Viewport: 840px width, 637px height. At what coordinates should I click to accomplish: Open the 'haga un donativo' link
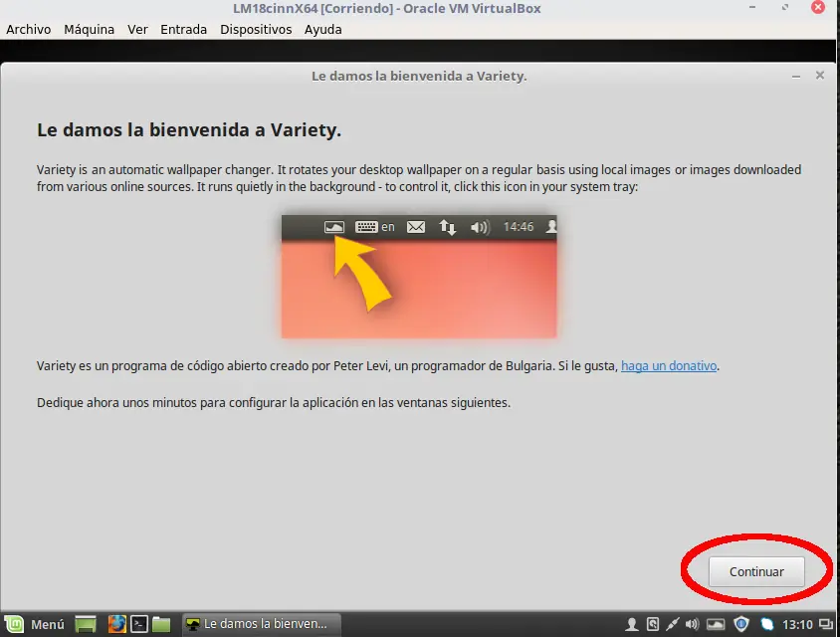click(x=669, y=366)
